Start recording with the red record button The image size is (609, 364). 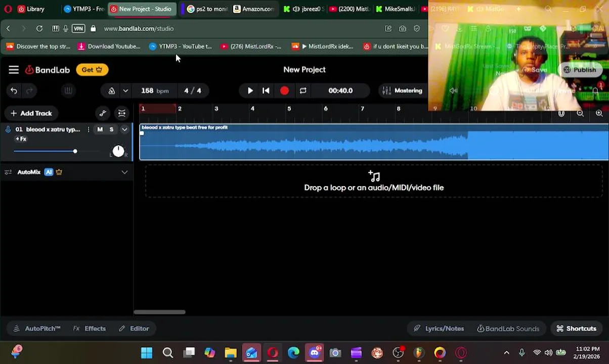point(284,90)
